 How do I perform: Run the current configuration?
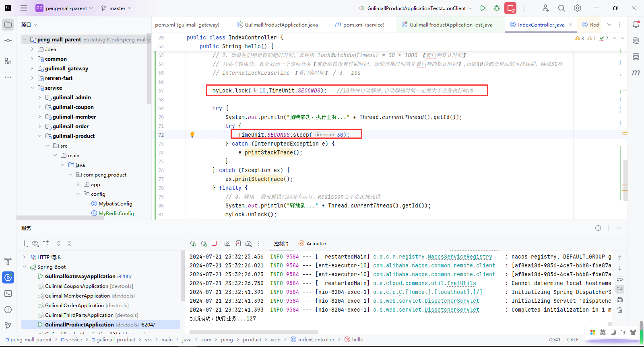(483, 8)
